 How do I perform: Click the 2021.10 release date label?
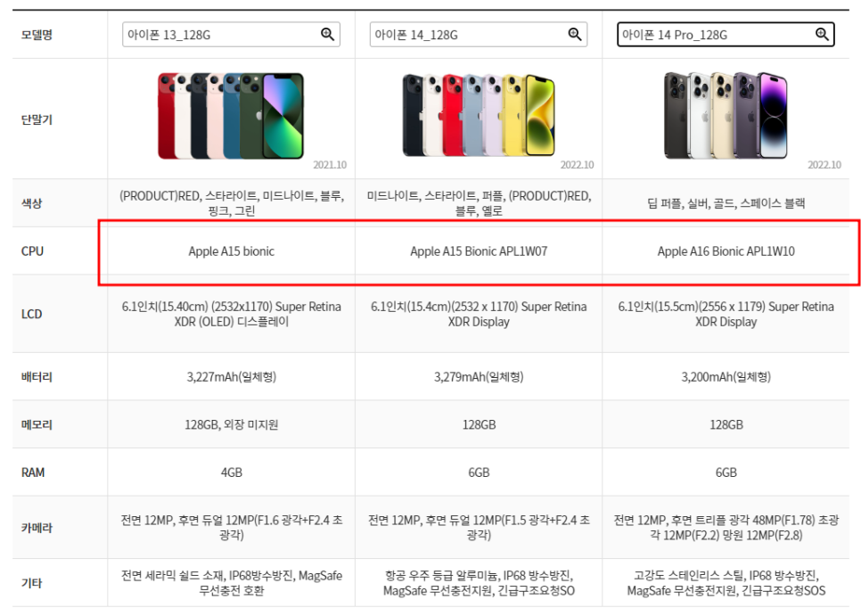pyautogui.click(x=330, y=165)
